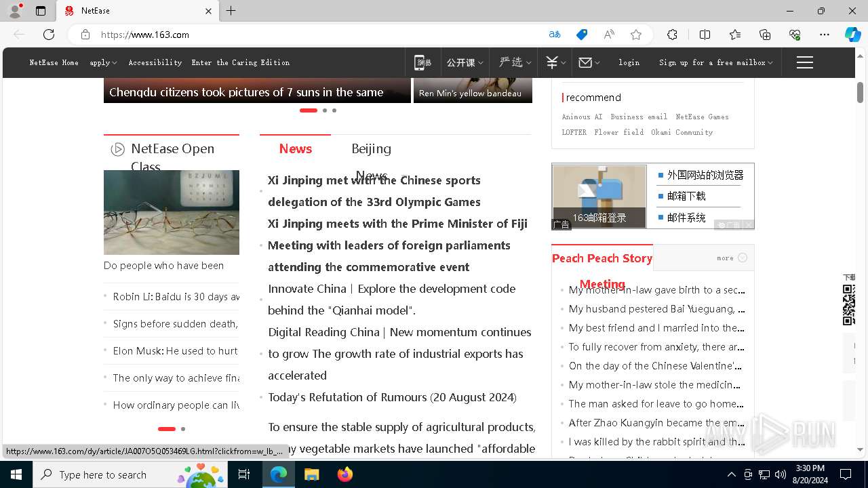The image size is (868, 488).
Task: Open Today's Refutation of Rumours article
Action: (x=392, y=397)
